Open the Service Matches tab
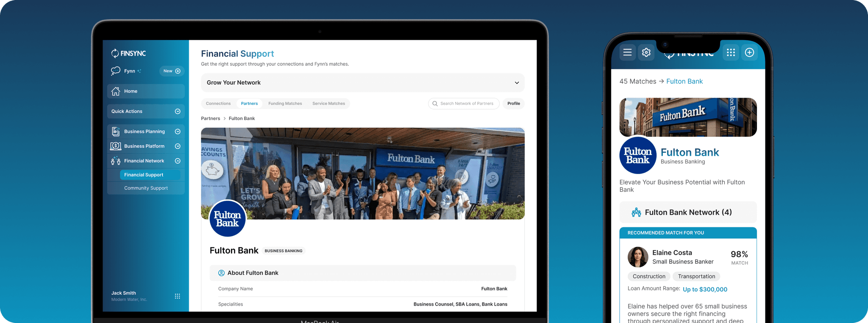The image size is (868, 323). pos(329,104)
